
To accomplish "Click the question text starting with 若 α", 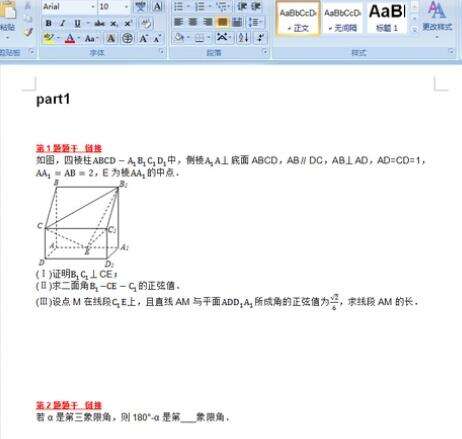I will tap(133, 417).
